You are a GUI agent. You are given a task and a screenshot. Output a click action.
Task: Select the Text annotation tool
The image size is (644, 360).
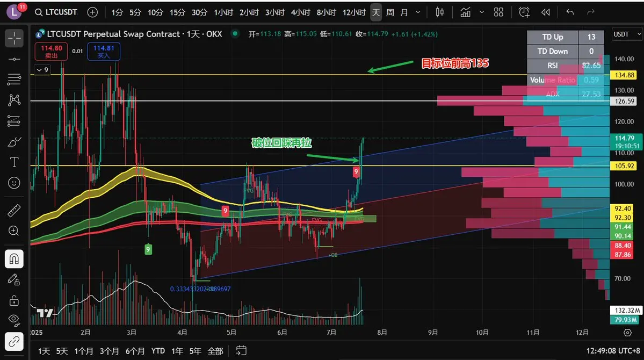pyautogui.click(x=14, y=162)
